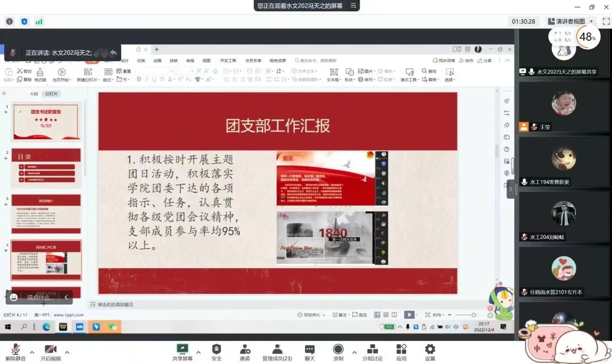Screen dimensions: 612x364
Task: Open the 说点什么 chat input
Action: point(40,297)
